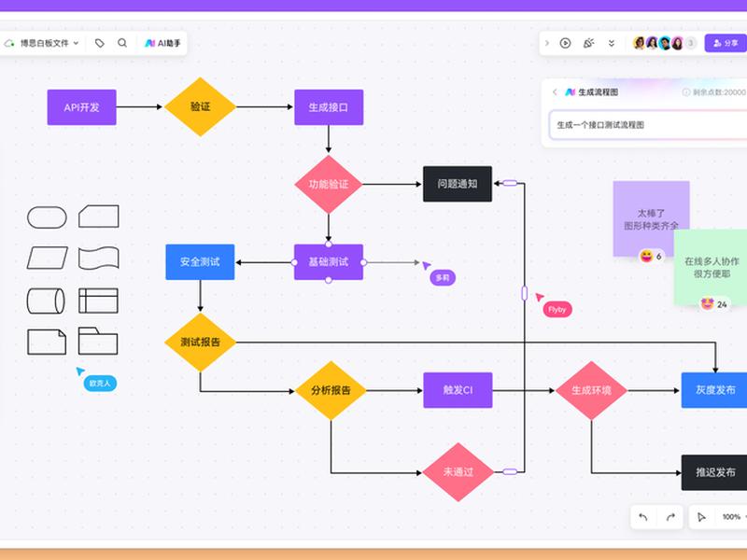747x560 pixels.
Task: Open the tag icon in the top toolbar
Action: coord(100,43)
